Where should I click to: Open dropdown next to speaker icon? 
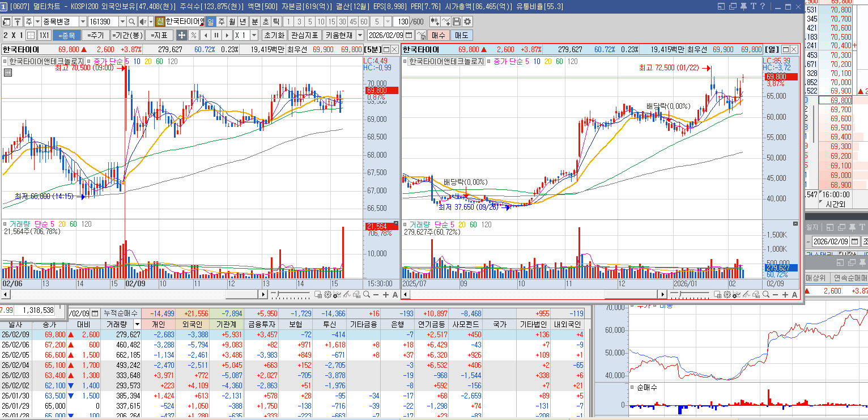pyautogui.click(x=151, y=22)
